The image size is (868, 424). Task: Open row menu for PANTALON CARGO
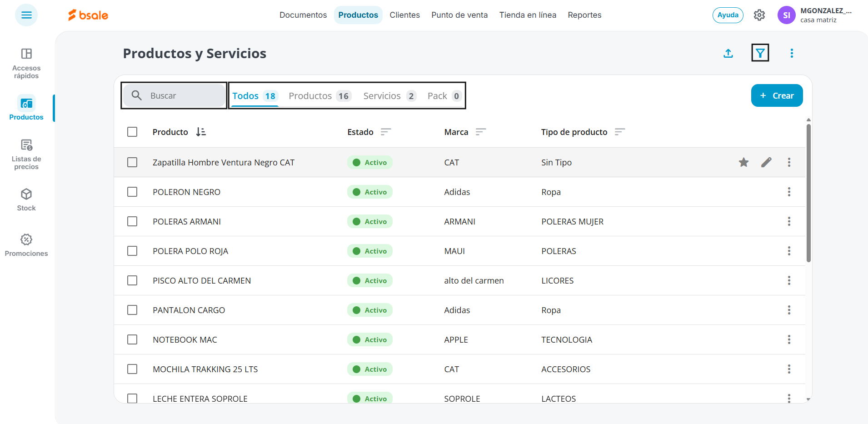coord(789,310)
